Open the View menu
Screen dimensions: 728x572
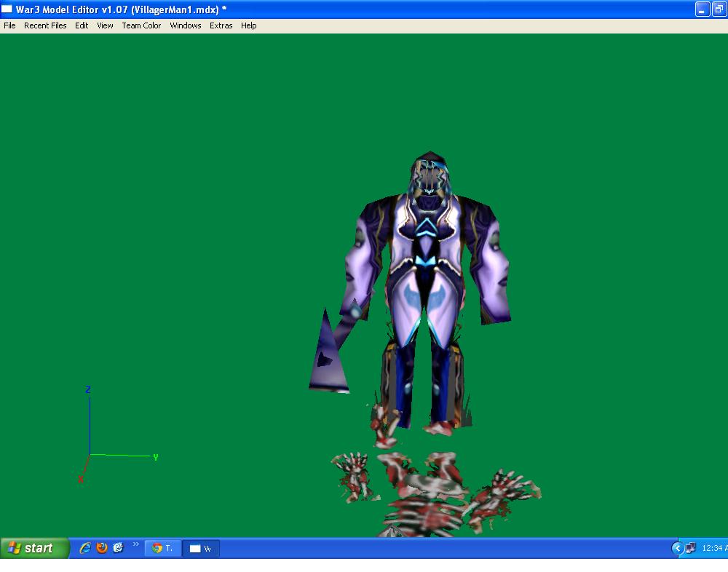pyautogui.click(x=105, y=25)
